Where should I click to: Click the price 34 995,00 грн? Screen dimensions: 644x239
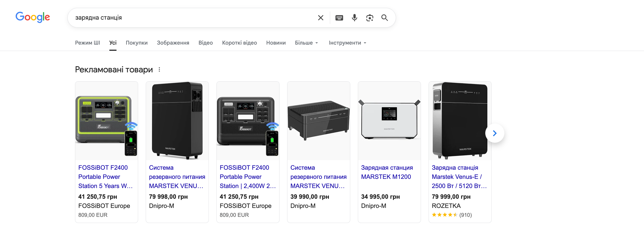pyautogui.click(x=380, y=197)
